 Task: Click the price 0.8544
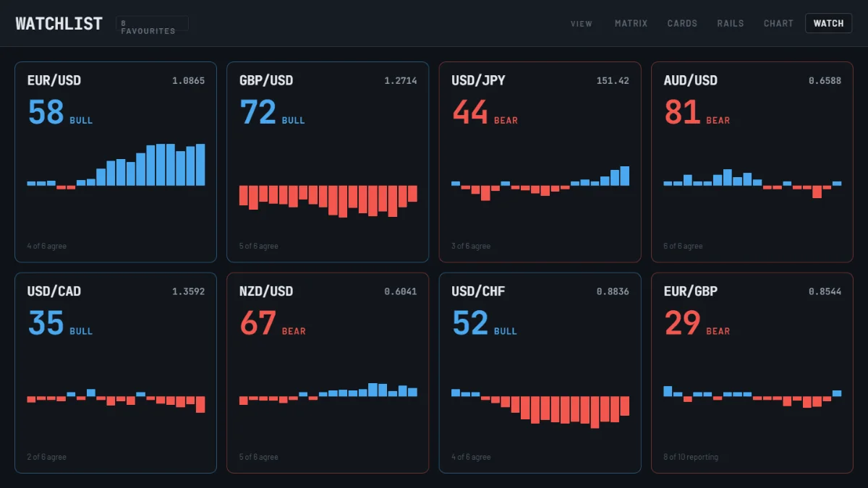[825, 292]
